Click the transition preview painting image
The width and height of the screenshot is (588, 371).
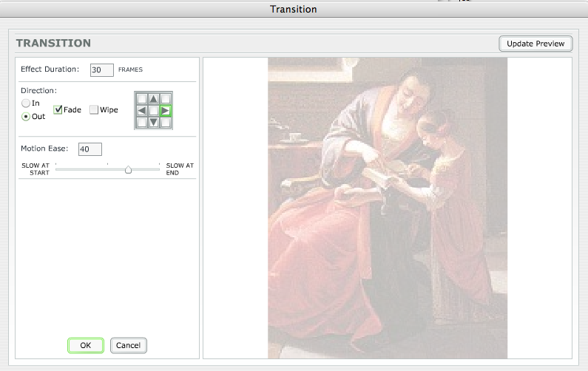[388, 208]
